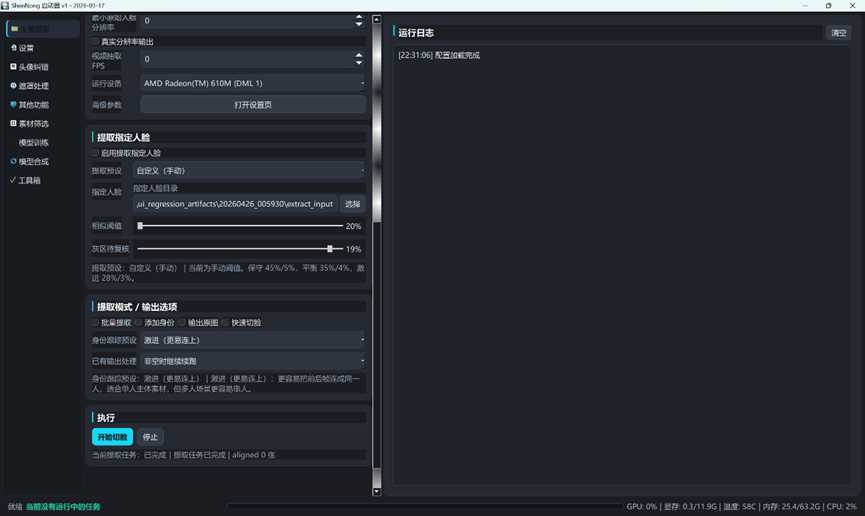Click the 'GPU: 0%' status bar reading
The width and height of the screenshot is (865, 516).
point(642,507)
